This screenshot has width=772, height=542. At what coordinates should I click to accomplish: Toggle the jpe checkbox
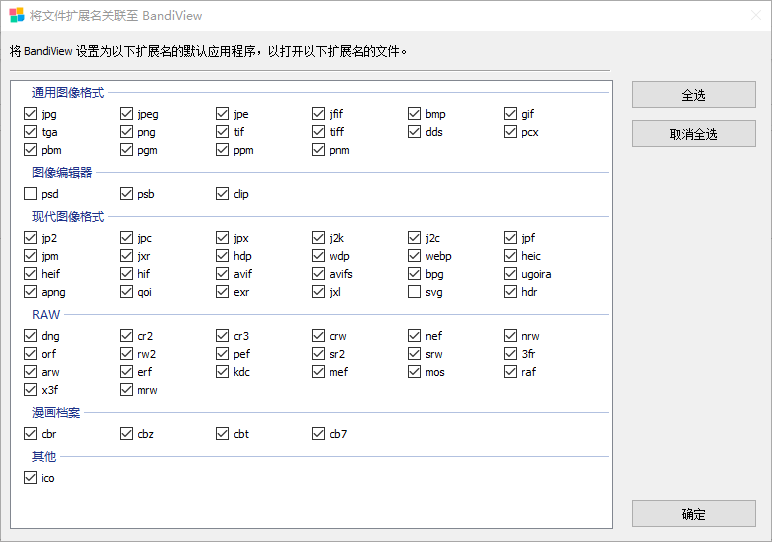(x=223, y=114)
